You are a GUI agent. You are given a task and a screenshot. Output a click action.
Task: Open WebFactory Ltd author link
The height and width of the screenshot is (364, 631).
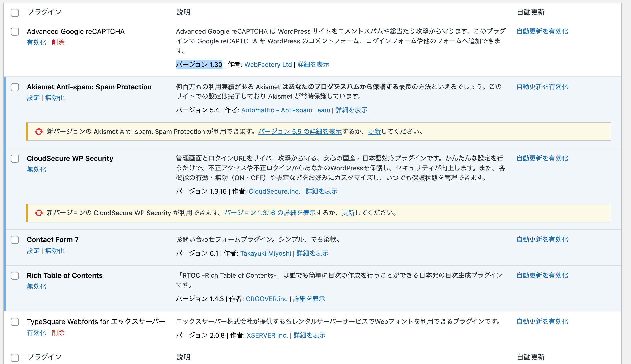[268, 65]
